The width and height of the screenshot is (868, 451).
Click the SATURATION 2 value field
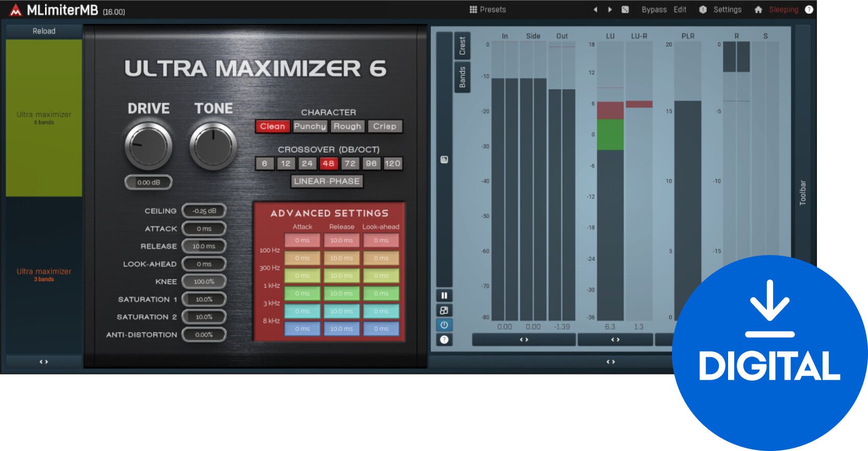tap(204, 317)
